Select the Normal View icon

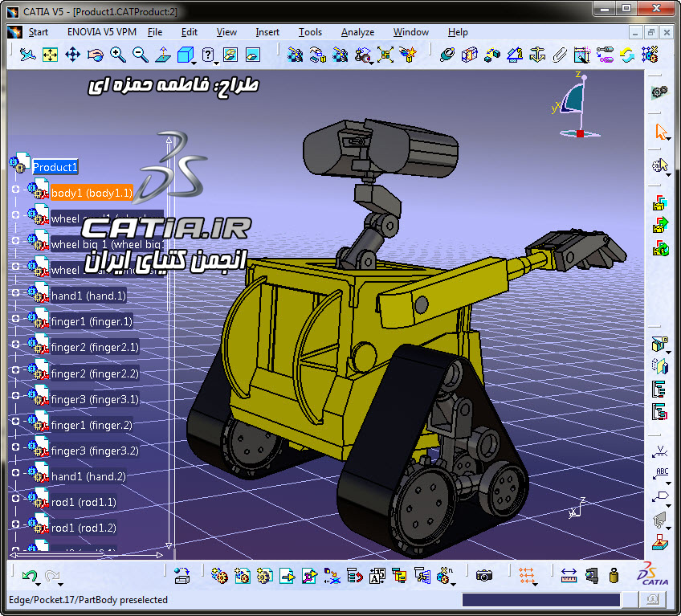pyautogui.click(x=163, y=55)
